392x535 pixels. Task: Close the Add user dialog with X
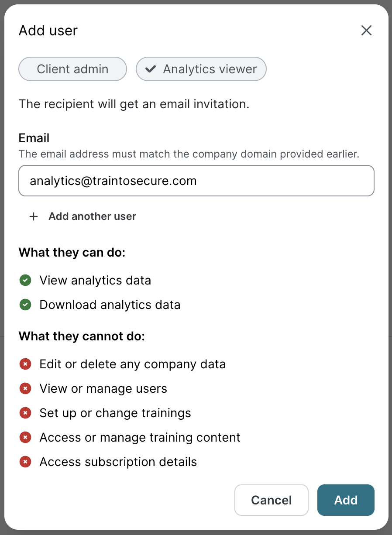[x=366, y=31]
